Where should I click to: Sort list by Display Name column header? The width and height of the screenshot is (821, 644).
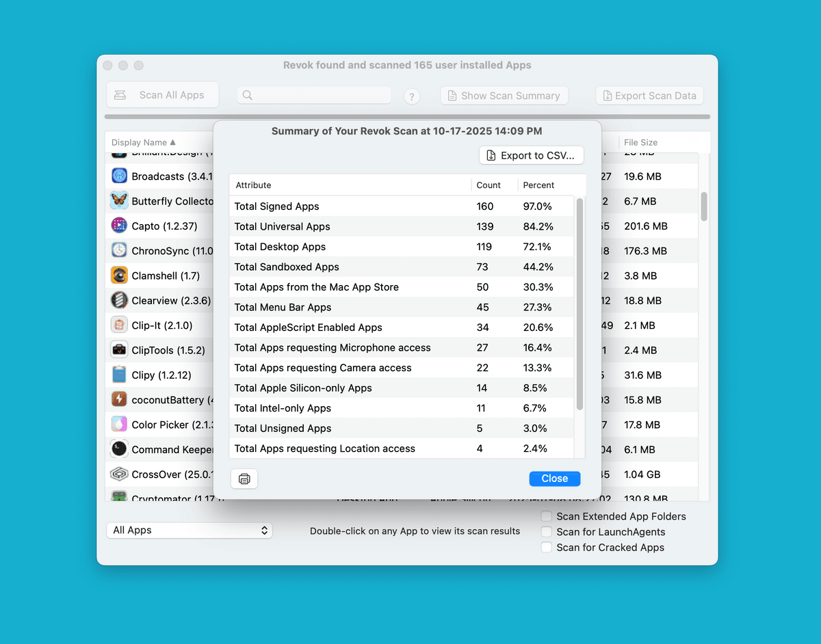(x=144, y=142)
